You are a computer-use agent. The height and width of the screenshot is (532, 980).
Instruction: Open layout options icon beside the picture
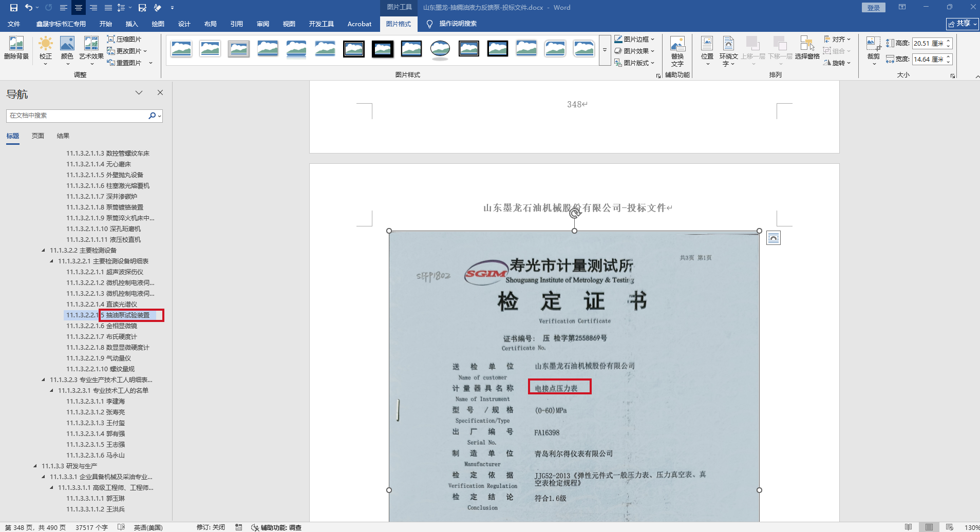pos(774,238)
